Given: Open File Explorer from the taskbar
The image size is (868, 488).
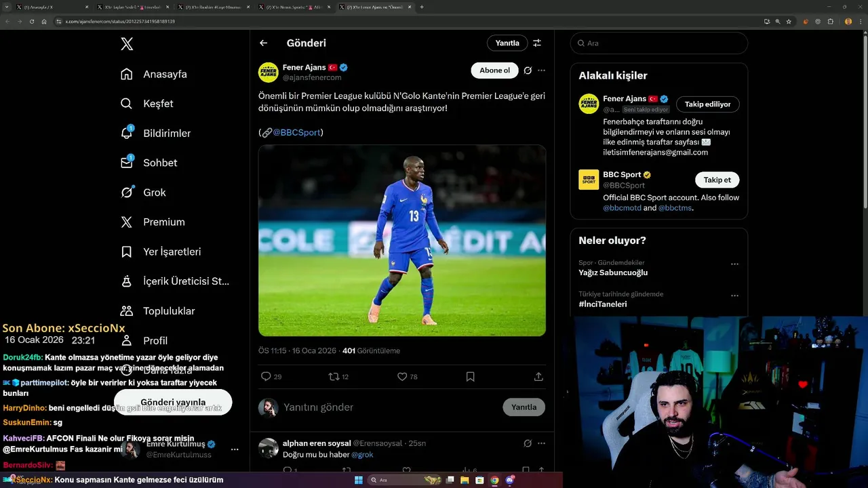Looking at the screenshot, I should click(465, 481).
